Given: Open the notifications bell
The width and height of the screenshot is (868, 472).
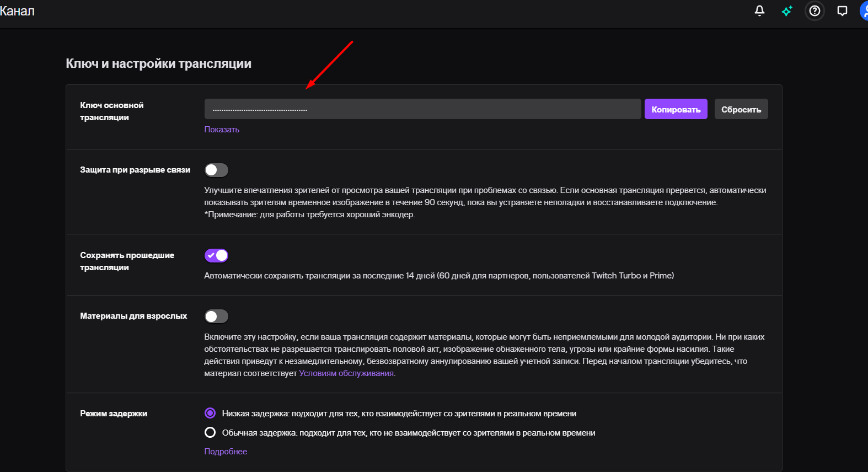Looking at the screenshot, I should pos(759,10).
